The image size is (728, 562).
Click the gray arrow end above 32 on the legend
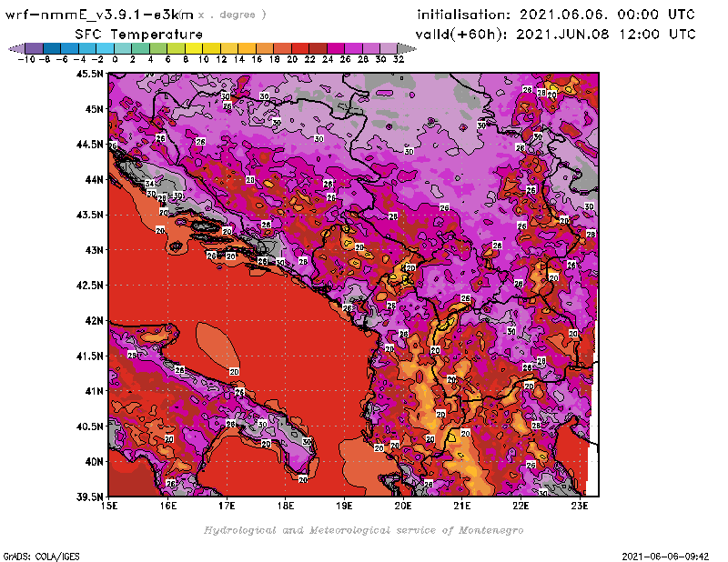coord(407,48)
